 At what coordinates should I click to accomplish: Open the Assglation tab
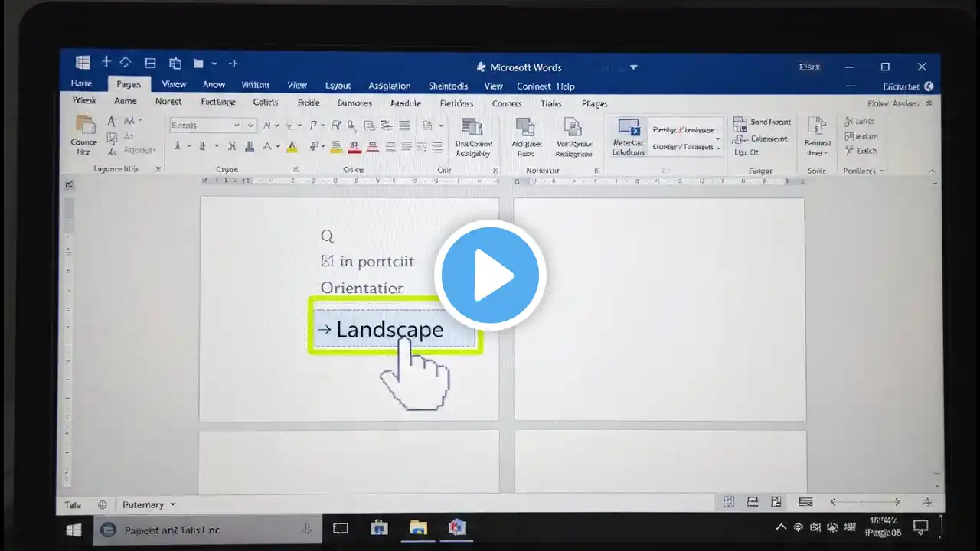pyautogui.click(x=390, y=86)
